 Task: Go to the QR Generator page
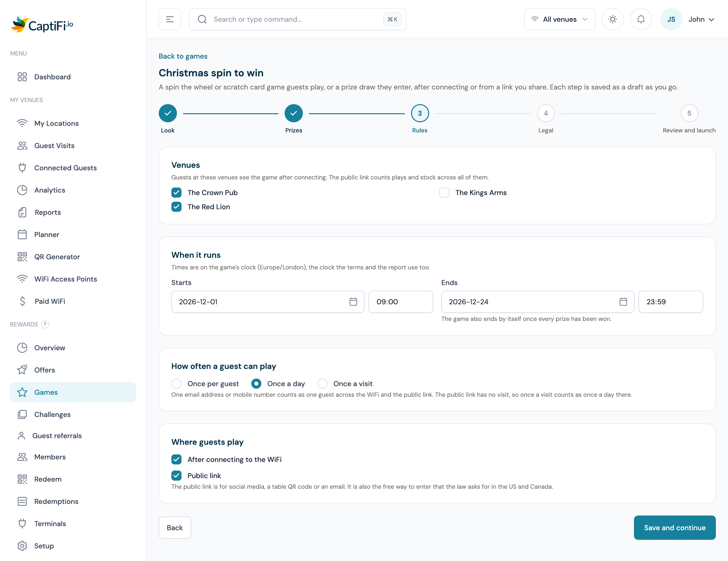(73, 256)
